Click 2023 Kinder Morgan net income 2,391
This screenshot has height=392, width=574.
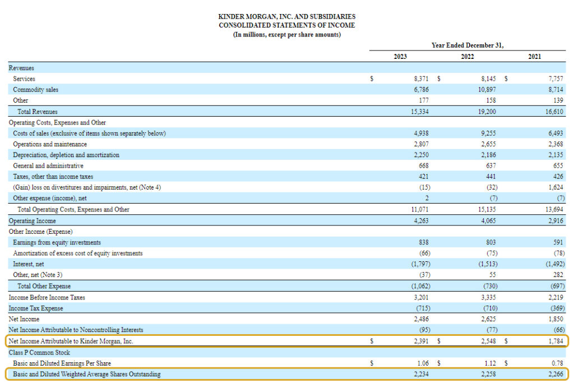click(x=421, y=342)
